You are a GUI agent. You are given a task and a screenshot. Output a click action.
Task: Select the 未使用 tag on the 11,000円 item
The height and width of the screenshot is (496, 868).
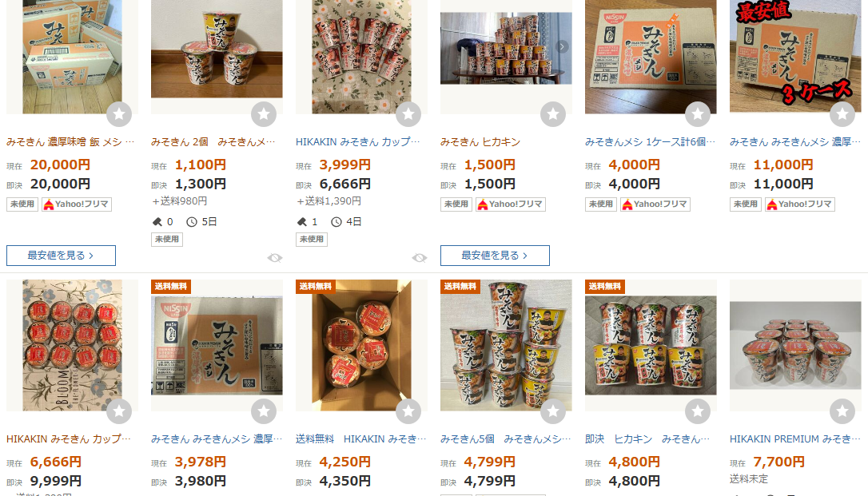coord(745,204)
